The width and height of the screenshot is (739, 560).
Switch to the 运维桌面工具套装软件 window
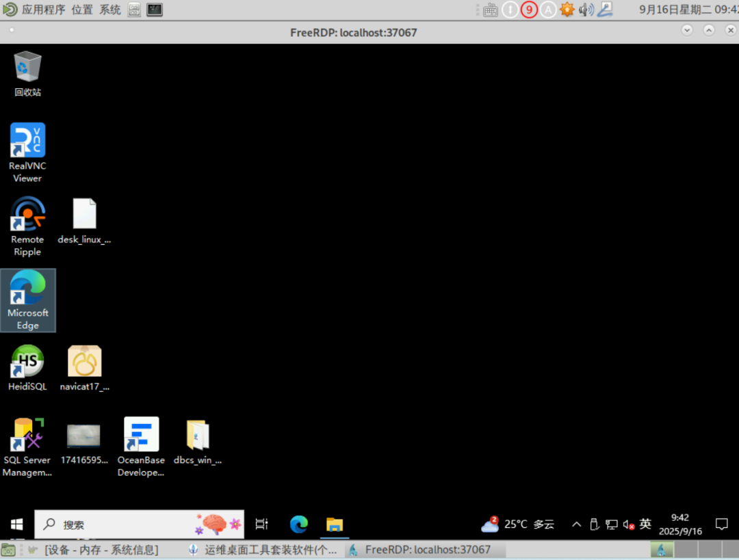[263, 550]
